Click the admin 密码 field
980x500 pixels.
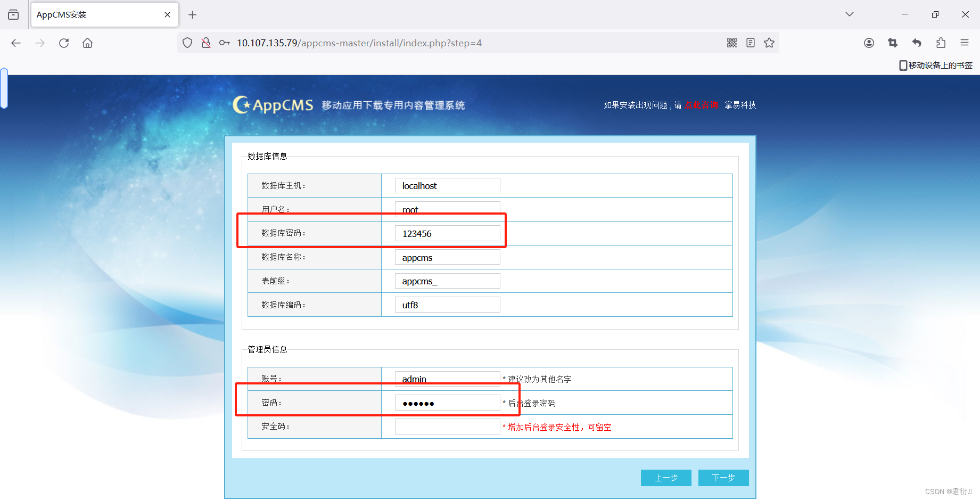point(447,403)
